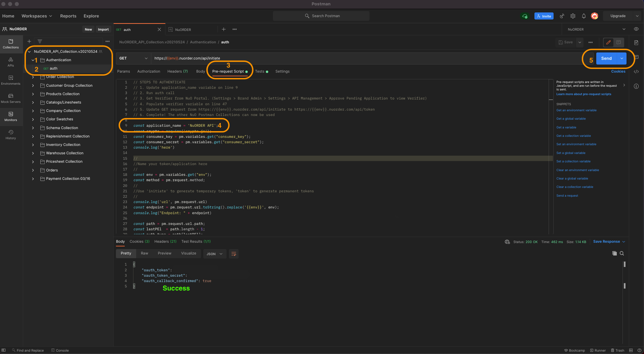This screenshot has width=644, height=354.
Task: Open the documentation icon in right sidebar
Action: 636,43
